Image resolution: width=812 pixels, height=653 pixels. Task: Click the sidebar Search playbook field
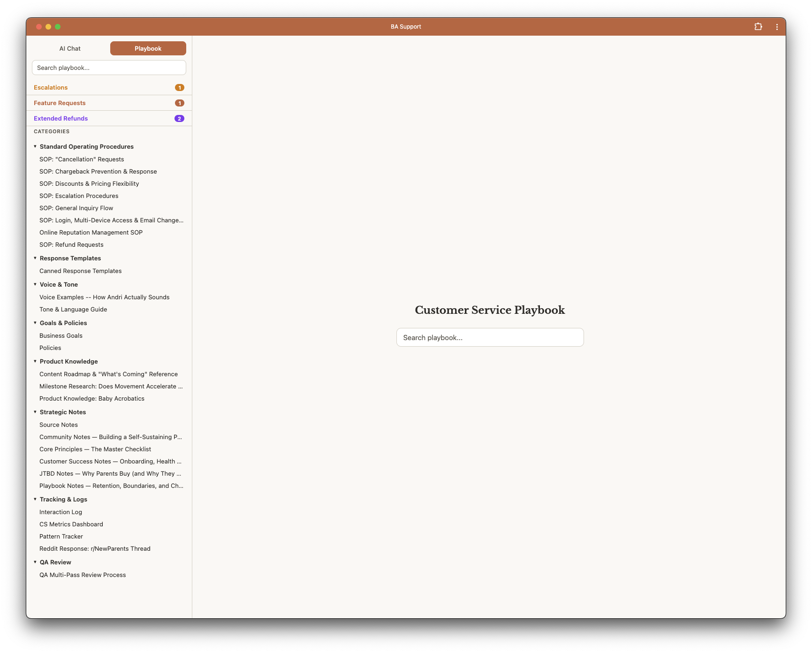click(x=109, y=68)
